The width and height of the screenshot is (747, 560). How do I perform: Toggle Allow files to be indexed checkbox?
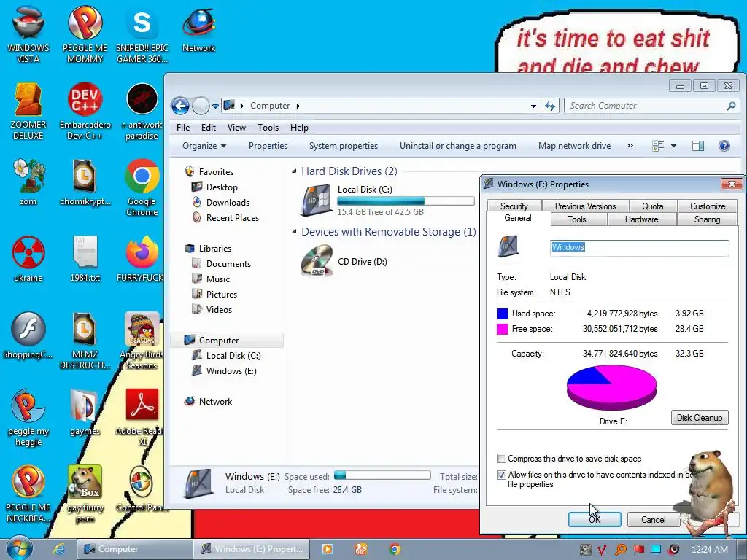pos(501,475)
